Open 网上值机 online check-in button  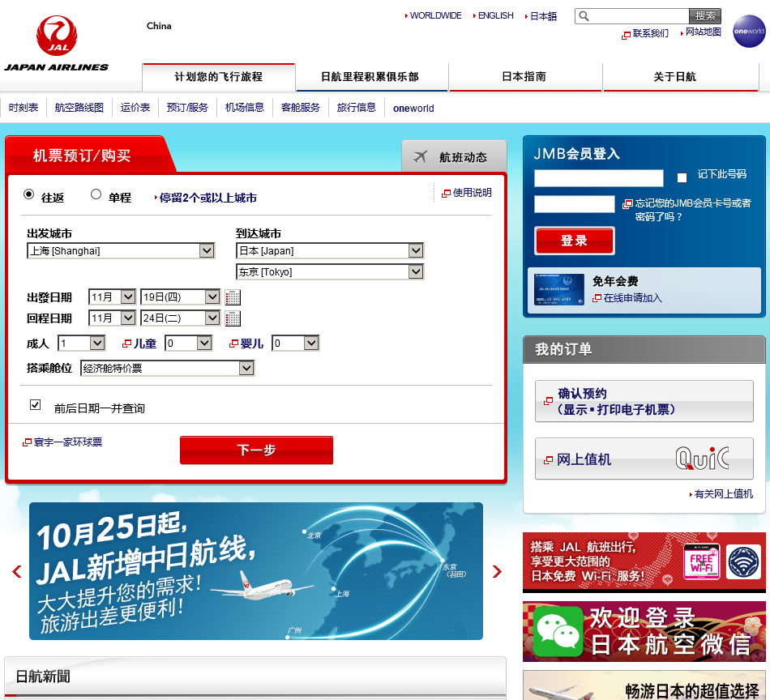[644, 459]
